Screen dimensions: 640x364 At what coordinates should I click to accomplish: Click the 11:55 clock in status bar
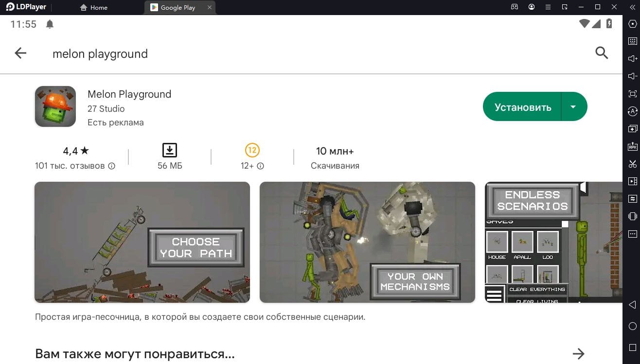[23, 24]
